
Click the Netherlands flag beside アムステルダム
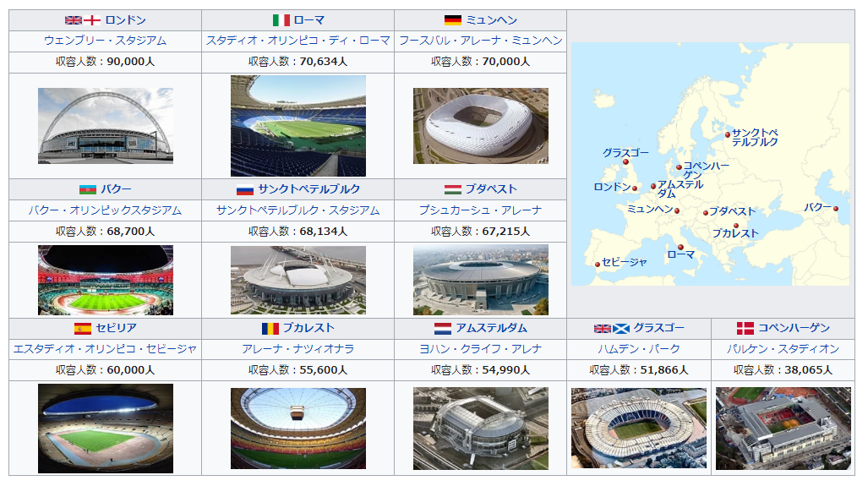pos(443,329)
